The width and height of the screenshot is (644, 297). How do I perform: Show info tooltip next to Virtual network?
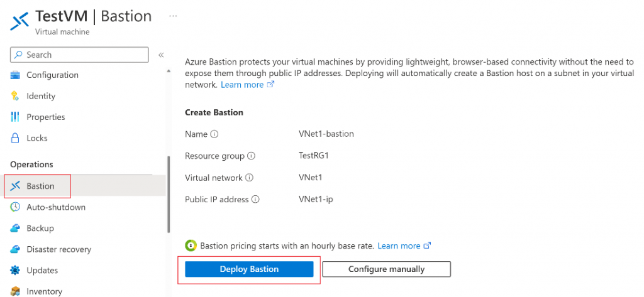point(249,178)
